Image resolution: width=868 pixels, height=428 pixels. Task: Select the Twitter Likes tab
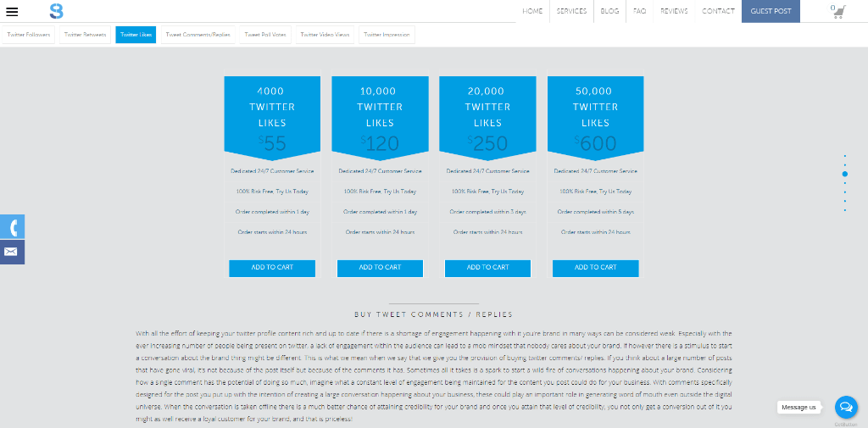(136, 35)
